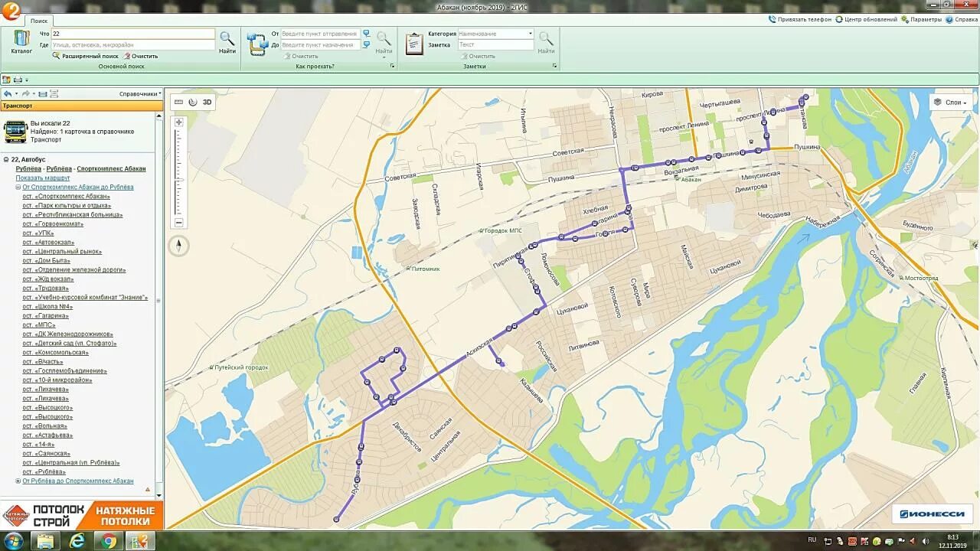This screenshot has width=980, height=551.
Task: Click the От departure input field
Action: click(x=320, y=34)
